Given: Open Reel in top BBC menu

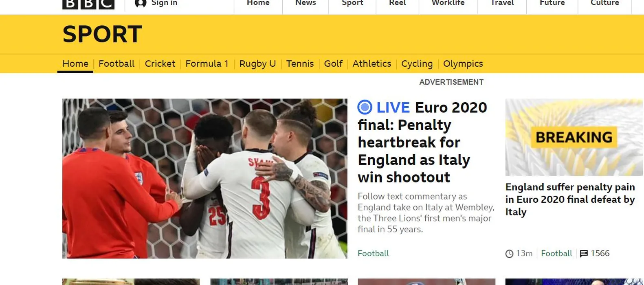Looking at the screenshot, I should click(x=398, y=3).
